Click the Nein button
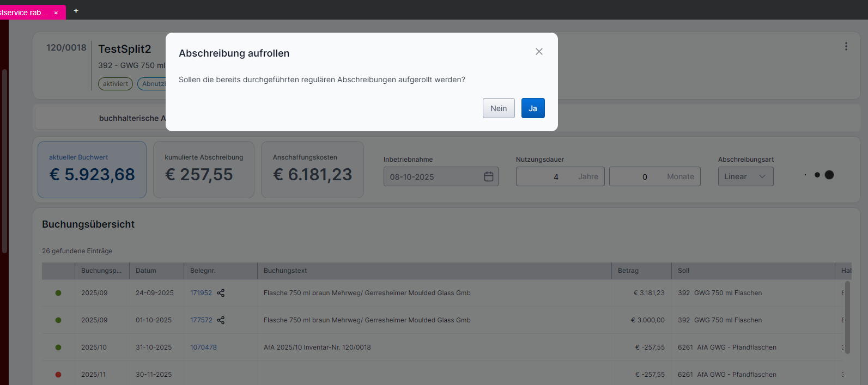The width and height of the screenshot is (868, 385). pos(498,108)
